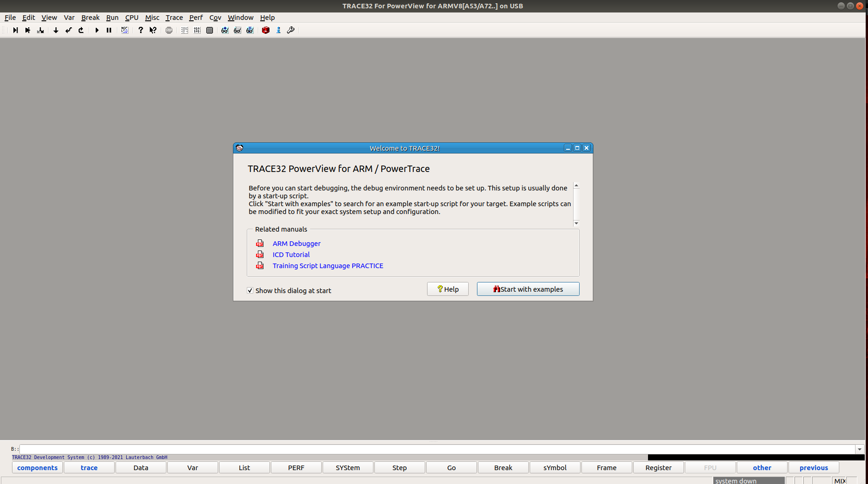Click the previous softkey button
Viewport: 868px width, 484px height.
coord(814,468)
